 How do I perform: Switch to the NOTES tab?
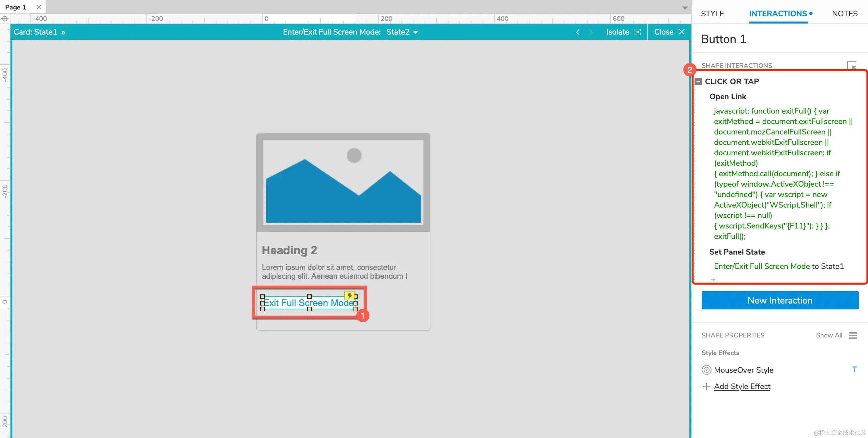(x=845, y=13)
